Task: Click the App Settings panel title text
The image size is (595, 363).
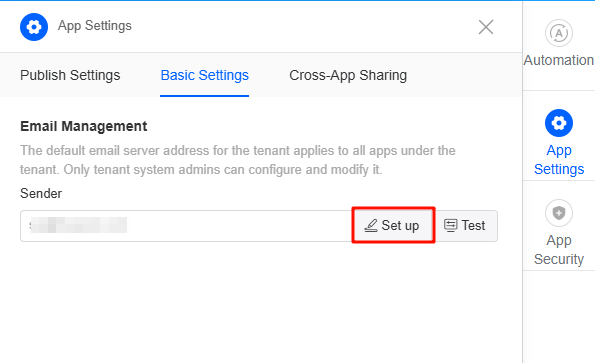Action: click(x=94, y=26)
